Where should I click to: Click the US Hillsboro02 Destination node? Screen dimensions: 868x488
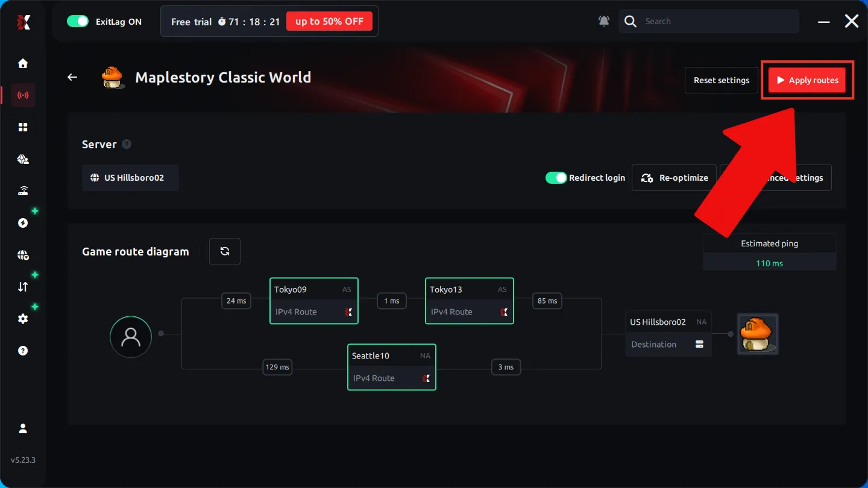[x=668, y=333]
